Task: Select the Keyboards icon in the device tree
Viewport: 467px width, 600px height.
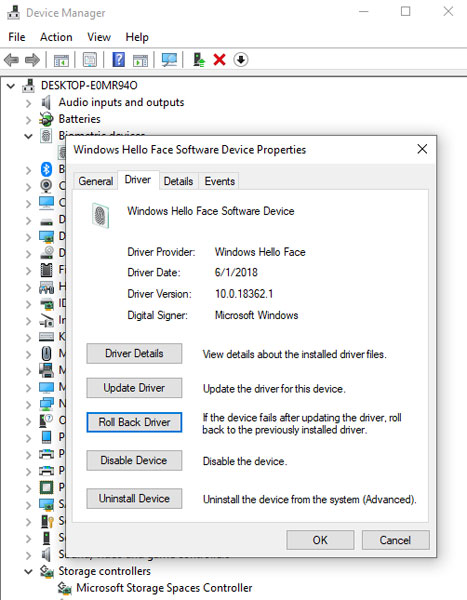Action: (x=46, y=337)
